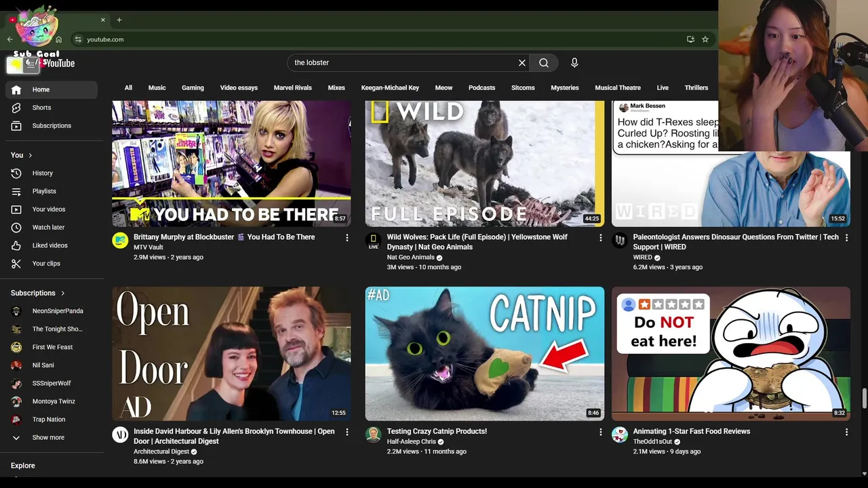Viewport: 868px width, 488px height.
Task: Open NeonSniperPanda subscription channel
Action: point(52,311)
